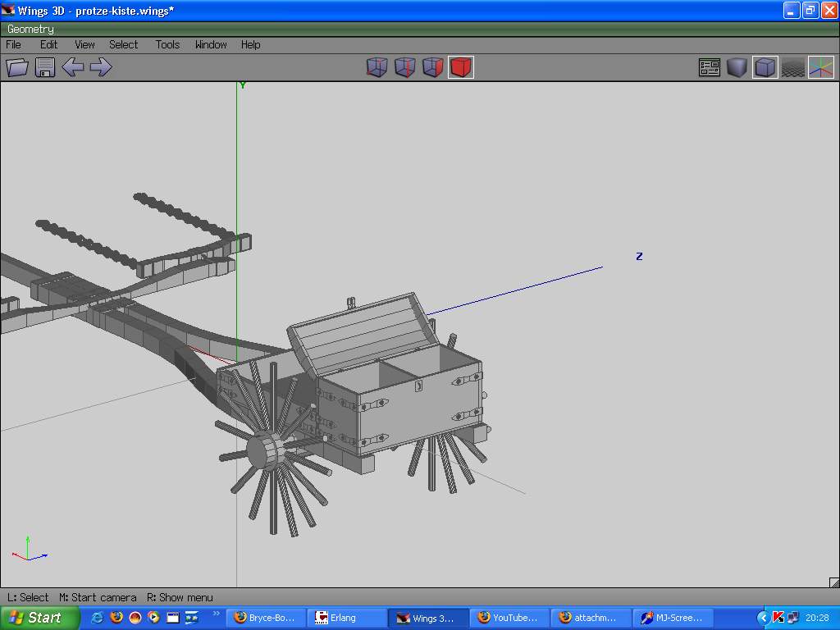Open the File menu

pyautogui.click(x=14, y=44)
